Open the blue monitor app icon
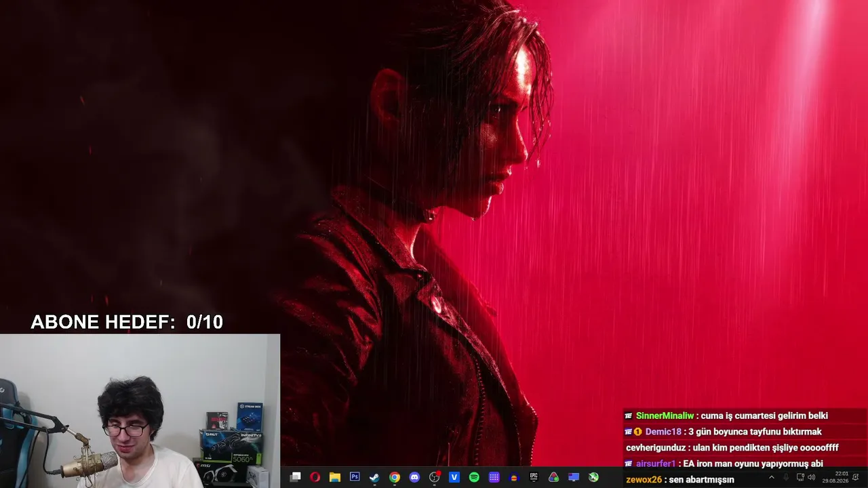868x488 pixels. point(574,477)
